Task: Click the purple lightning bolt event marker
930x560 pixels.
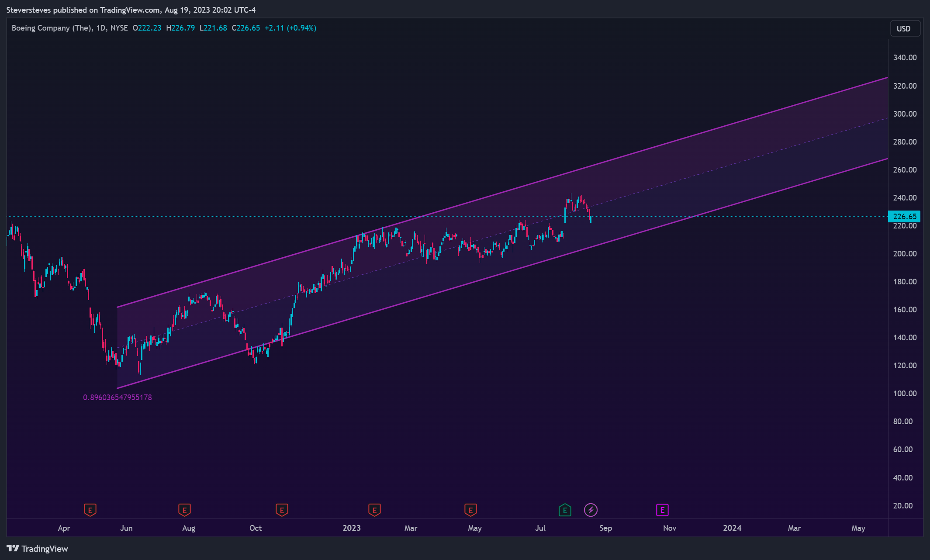Action: 591,510
